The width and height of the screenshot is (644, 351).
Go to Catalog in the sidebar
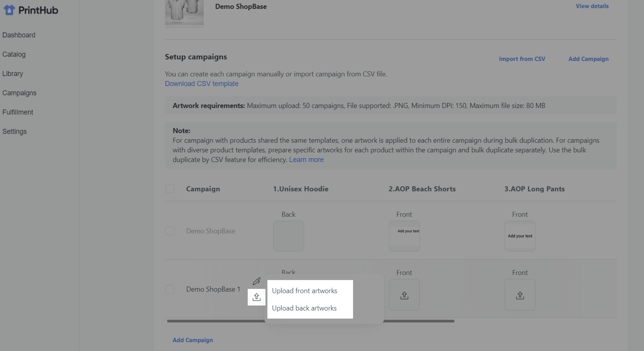click(14, 54)
